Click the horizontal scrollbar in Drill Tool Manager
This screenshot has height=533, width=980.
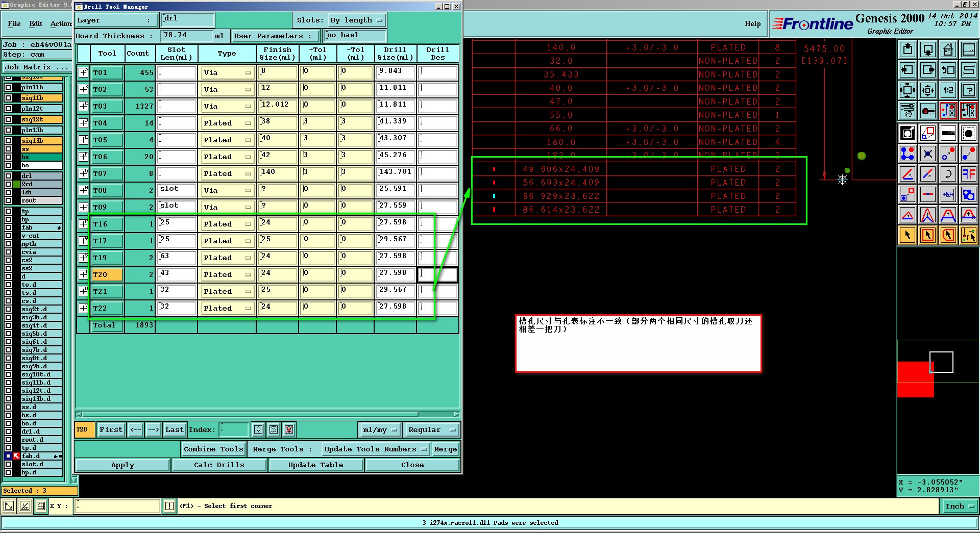pyautogui.click(x=267, y=414)
